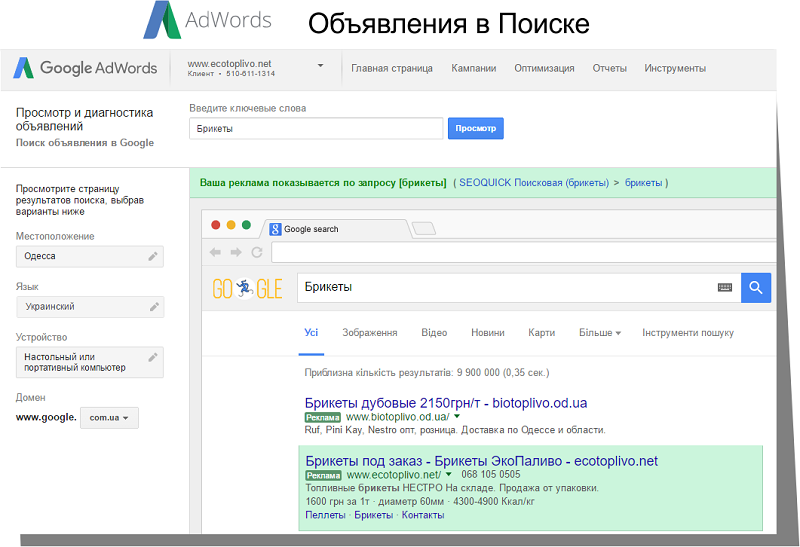The height and width of the screenshot is (547, 800).
Task: Open the Оптимизация menu
Action: click(544, 68)
